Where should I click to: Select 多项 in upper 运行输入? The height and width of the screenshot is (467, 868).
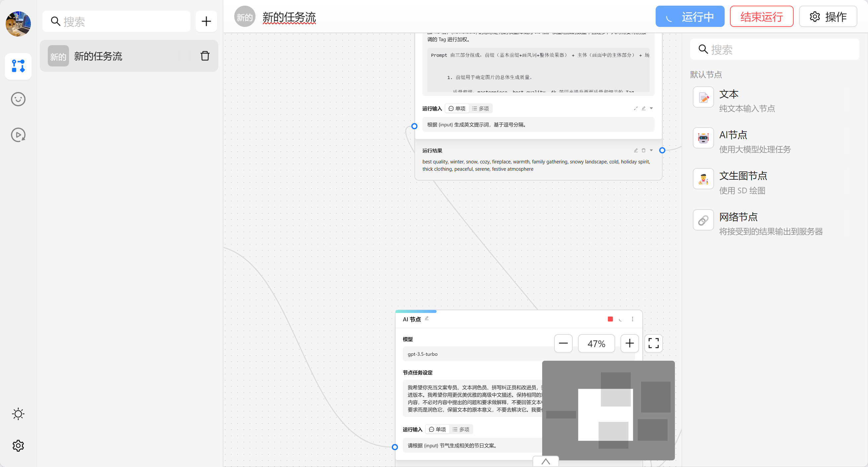(x=481, y=108)
